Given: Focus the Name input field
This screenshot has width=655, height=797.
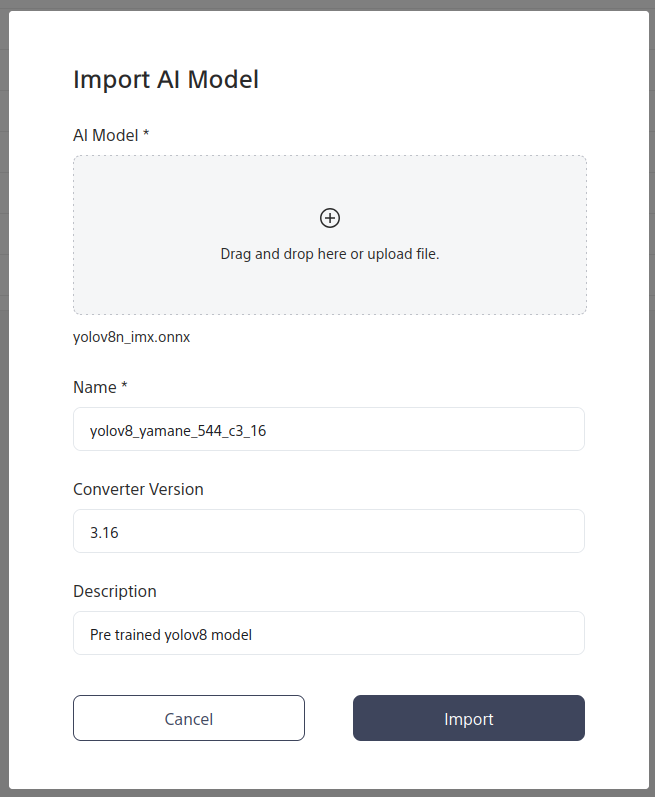Looking at the screenshot, I should tap(420, 429).
